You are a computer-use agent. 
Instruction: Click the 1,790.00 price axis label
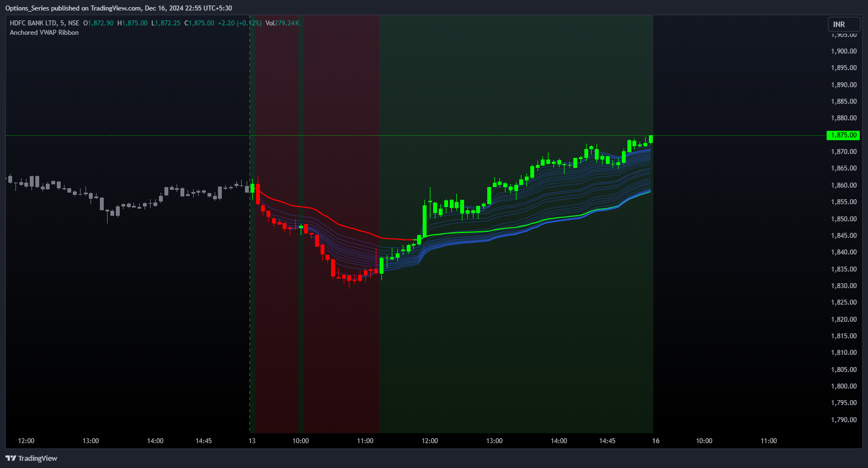[844, 420]
